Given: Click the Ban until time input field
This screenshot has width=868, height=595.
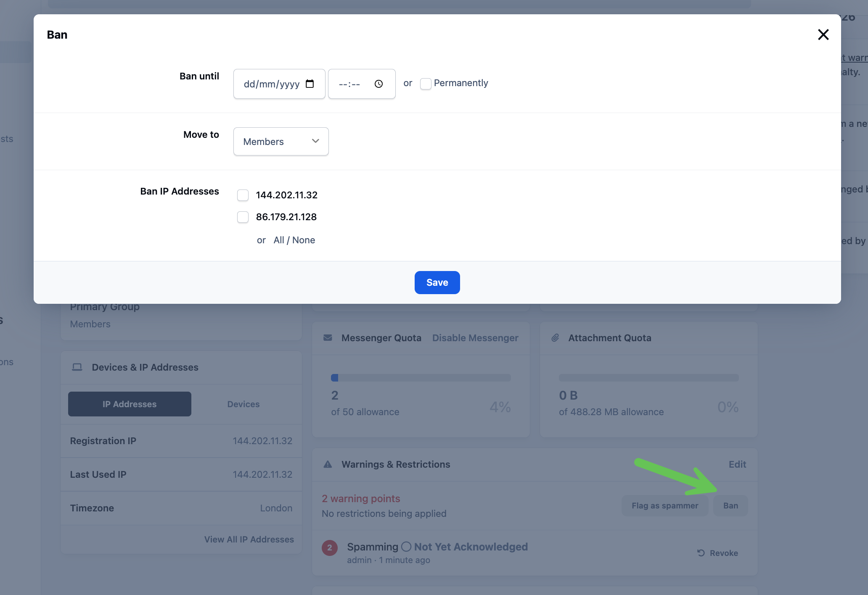Looking at the screenshot, I should [x=362, y=84].
